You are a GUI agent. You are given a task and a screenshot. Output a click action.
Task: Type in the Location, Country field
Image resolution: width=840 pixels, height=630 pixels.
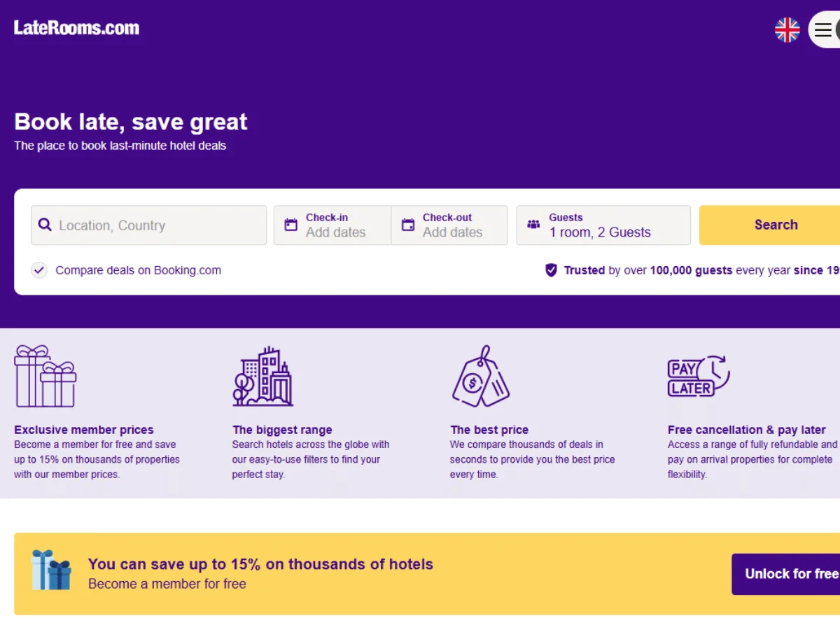point(157,225)
